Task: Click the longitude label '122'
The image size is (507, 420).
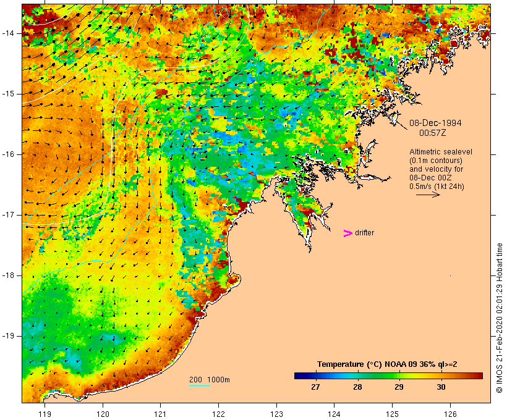Action: tap(219, 414)
